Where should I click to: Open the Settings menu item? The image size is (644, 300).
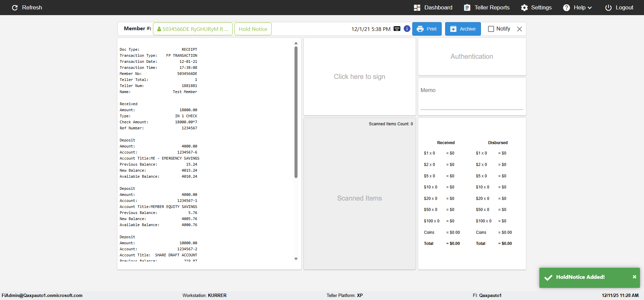[x=536, y=7]
